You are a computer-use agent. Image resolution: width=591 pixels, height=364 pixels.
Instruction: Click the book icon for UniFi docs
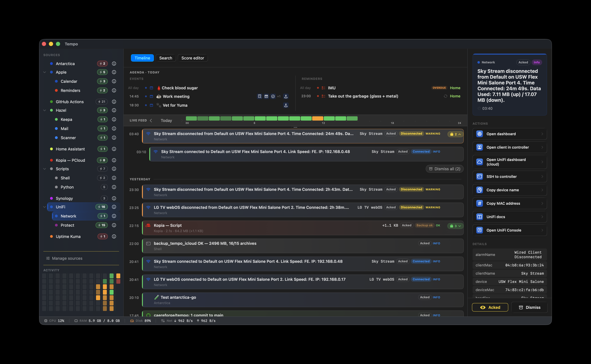click(480, 217)
